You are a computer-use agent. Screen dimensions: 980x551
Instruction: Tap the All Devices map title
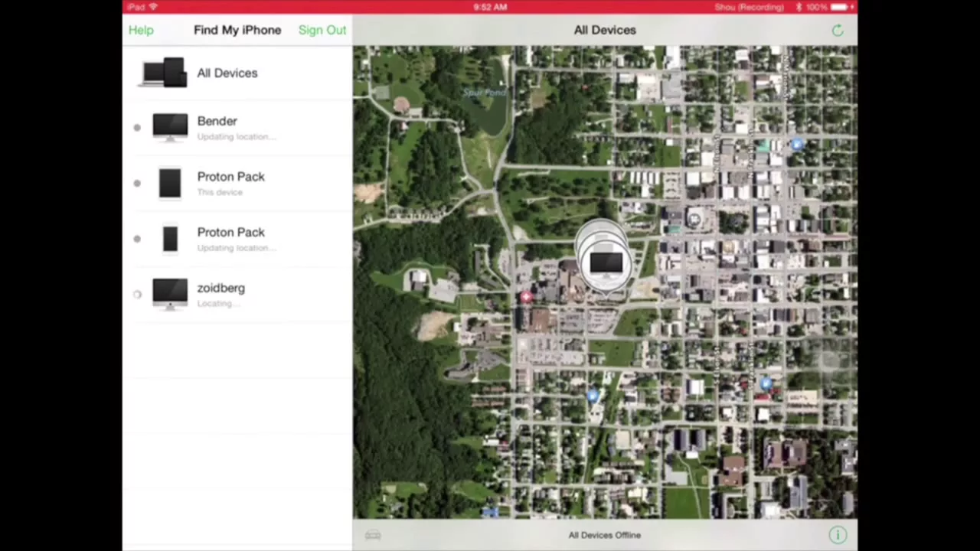point(605,30)
